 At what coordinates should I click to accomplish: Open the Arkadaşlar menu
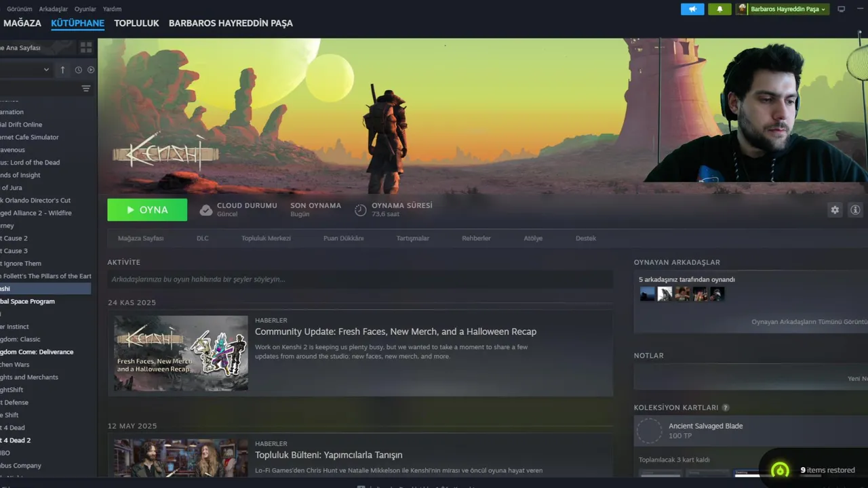(x=54, y=9)
